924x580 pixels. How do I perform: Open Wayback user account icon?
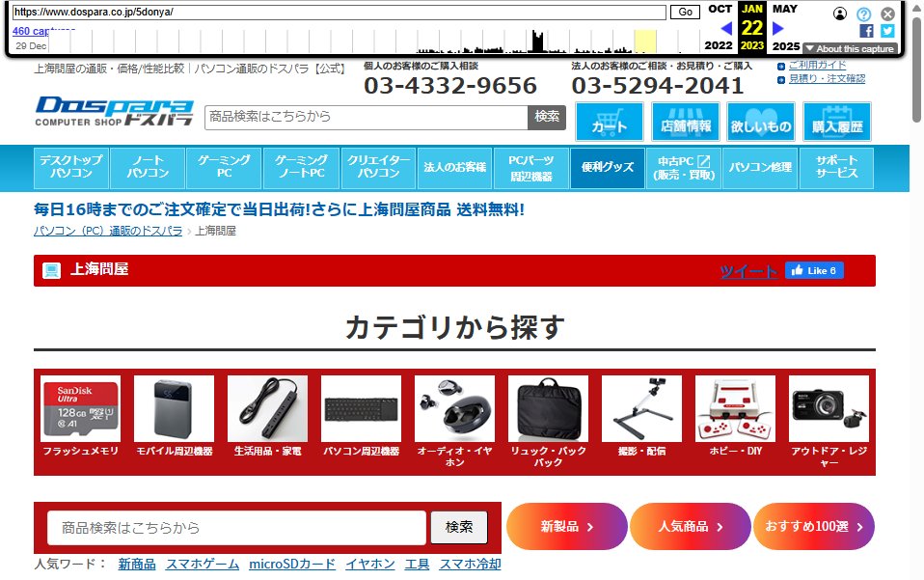(840, 14)
